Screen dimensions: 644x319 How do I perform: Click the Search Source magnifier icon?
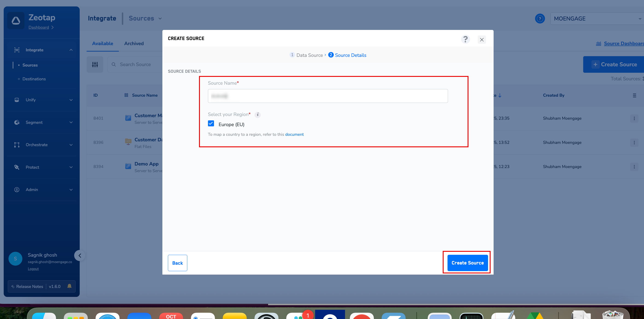pyautogui.click(x=114, y=64)
